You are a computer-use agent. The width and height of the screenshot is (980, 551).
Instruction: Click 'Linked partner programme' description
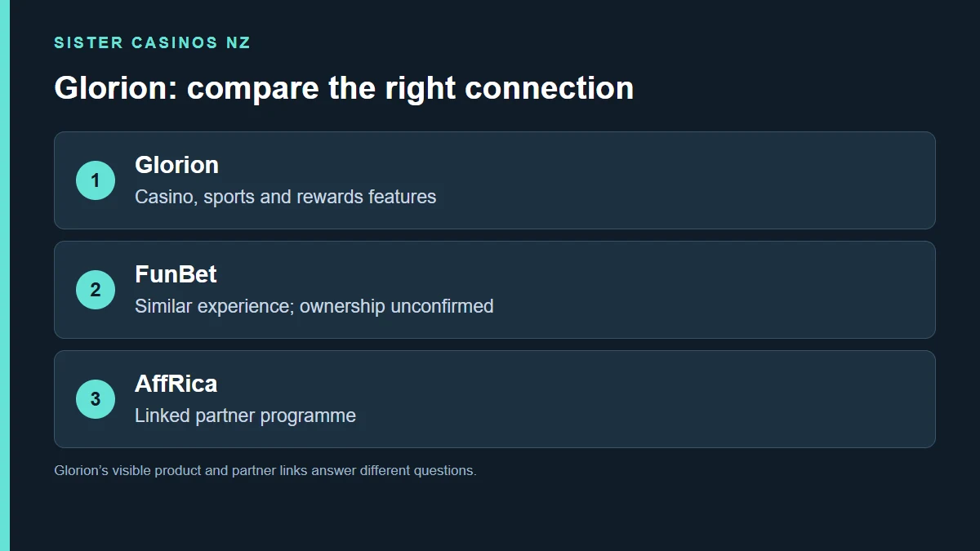tap(245, 415)
